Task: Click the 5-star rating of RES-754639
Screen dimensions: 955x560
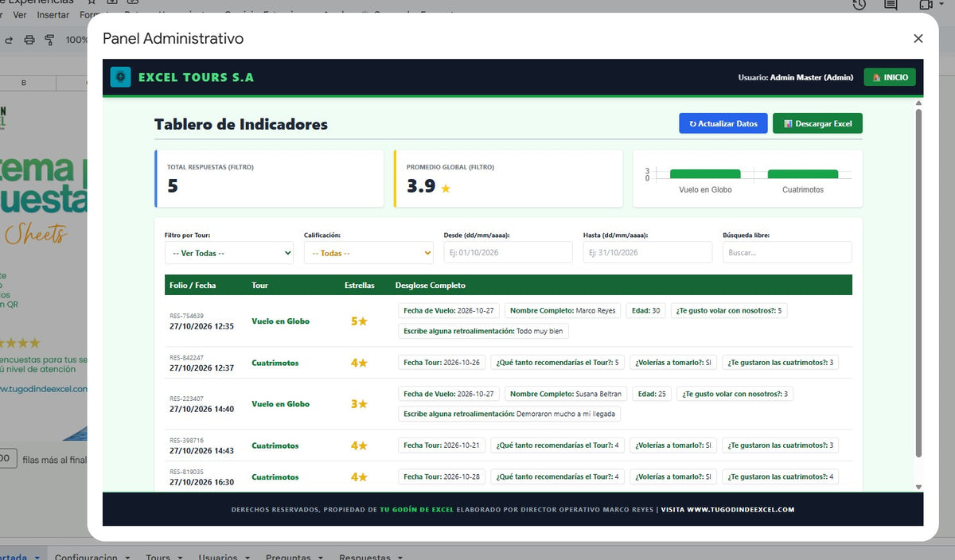Action: point(359,321)
